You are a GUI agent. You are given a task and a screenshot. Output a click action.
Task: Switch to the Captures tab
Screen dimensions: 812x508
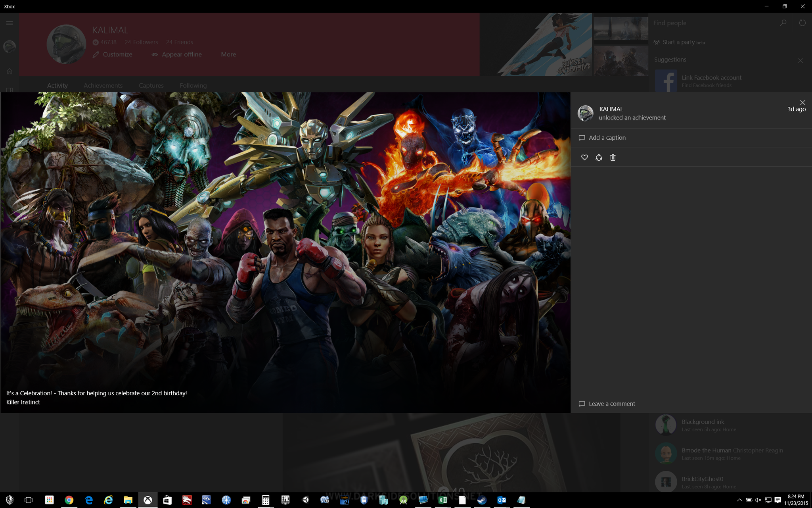(x=151, y=85)
